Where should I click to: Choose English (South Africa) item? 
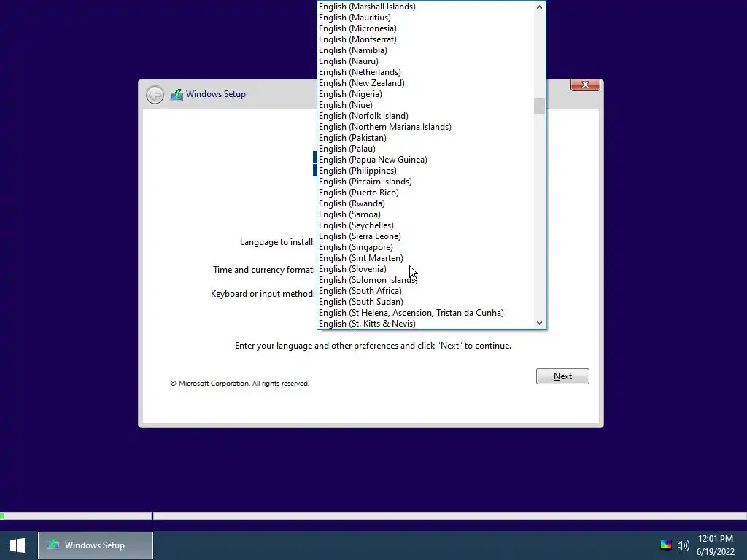[x=425, y=292]
